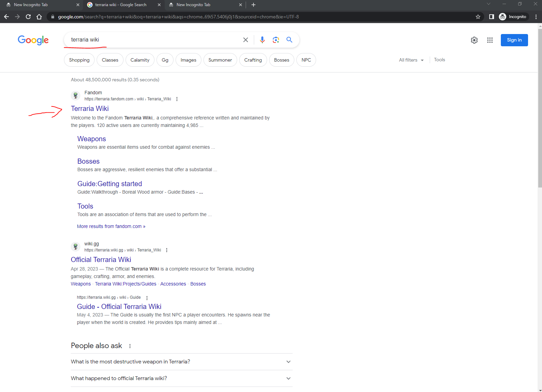Screen dimensions: 542x392
Task: Select the Crafting filter chip
Action: click(x=253, y=60)
